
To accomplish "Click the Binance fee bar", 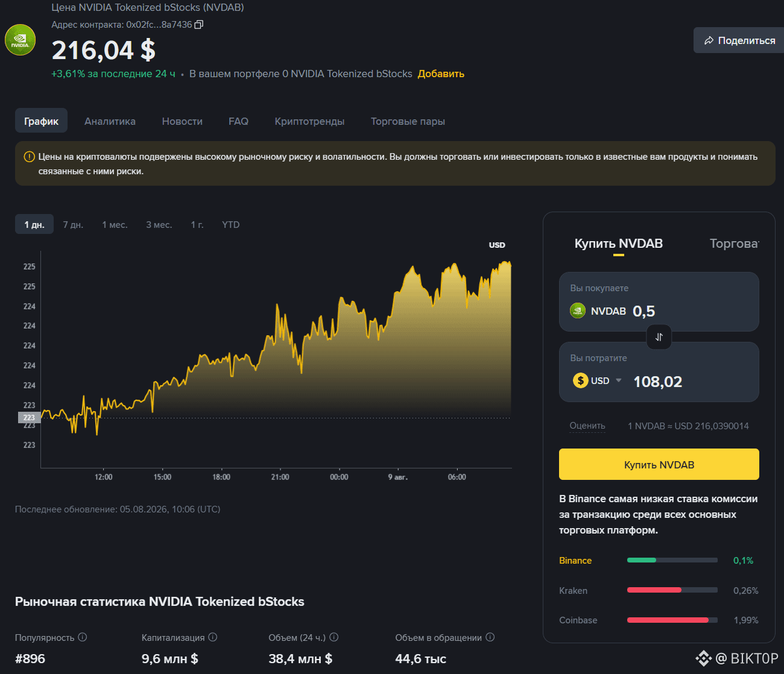I will click(672, 560).
